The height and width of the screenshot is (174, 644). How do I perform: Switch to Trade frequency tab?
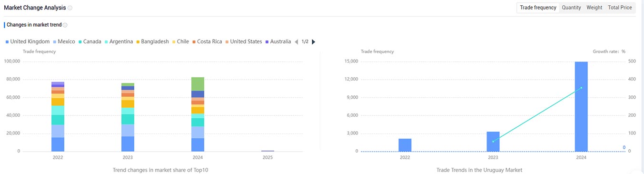(x=538, y=8)
